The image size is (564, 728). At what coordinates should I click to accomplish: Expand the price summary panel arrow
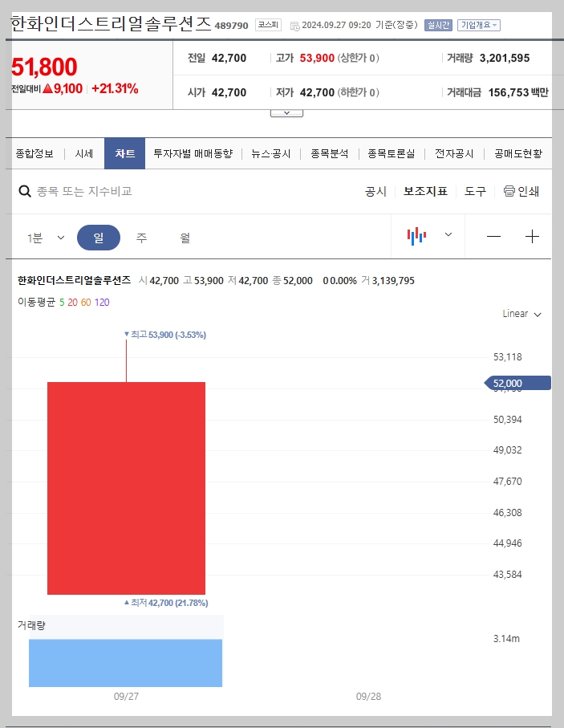click(286, 113)
